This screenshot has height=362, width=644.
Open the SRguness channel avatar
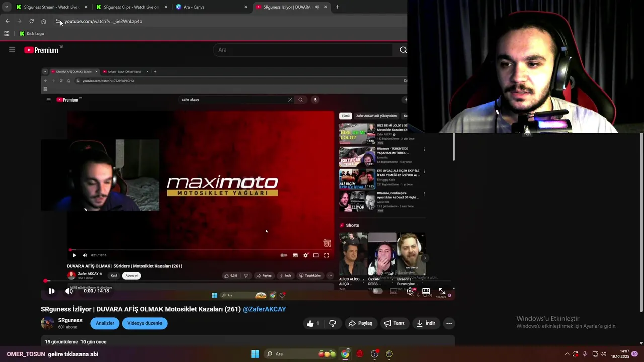pyautogui.click(x=47, y=323)
